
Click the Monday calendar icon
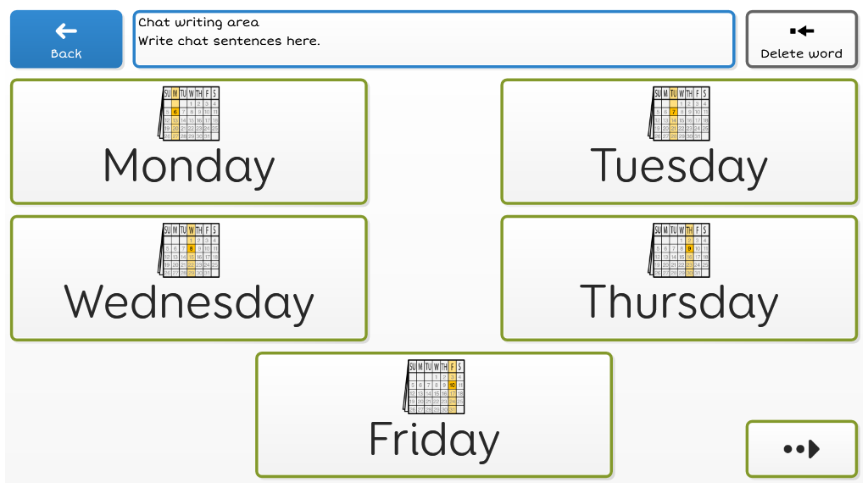pos(189,114)
